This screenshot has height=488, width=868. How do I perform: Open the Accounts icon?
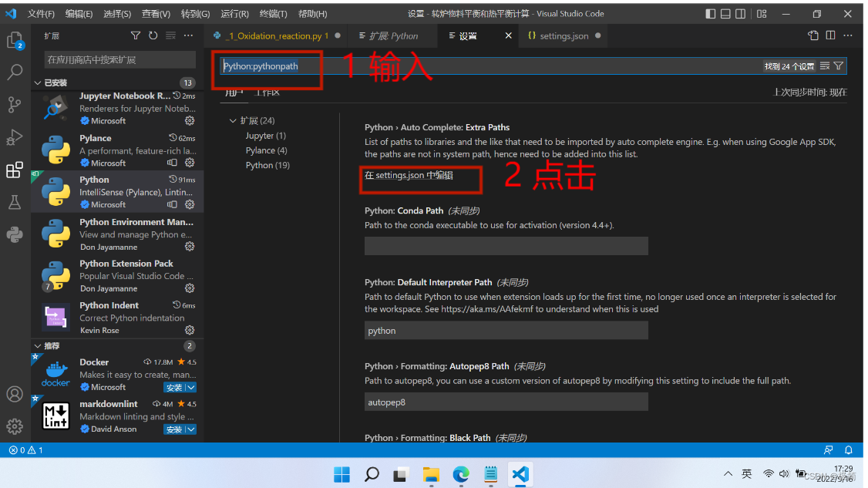click(15, 394)
